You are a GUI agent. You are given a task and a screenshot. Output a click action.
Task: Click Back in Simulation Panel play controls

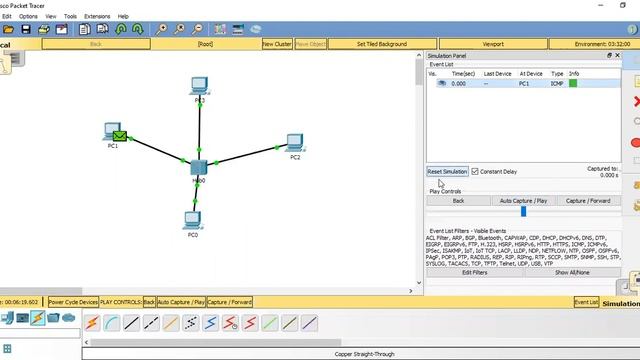click(x=458, y=201)
